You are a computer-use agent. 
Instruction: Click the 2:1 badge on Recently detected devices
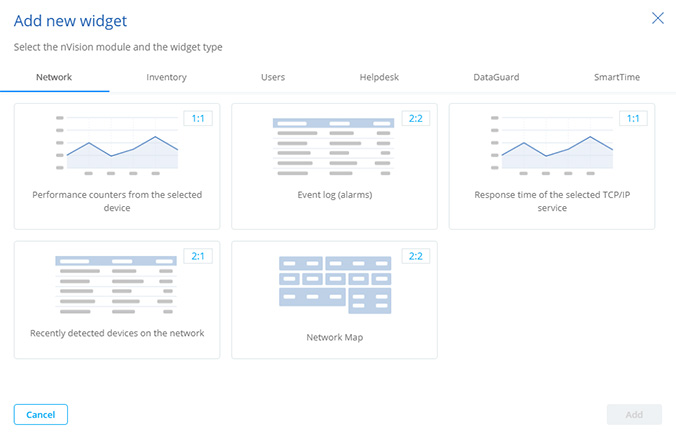[x=198, y=256]
